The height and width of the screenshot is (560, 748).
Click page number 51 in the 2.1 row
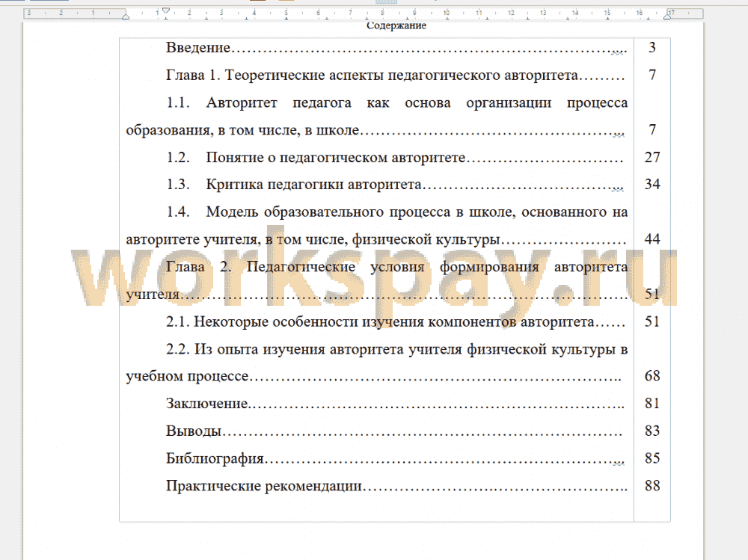(652, 322)
